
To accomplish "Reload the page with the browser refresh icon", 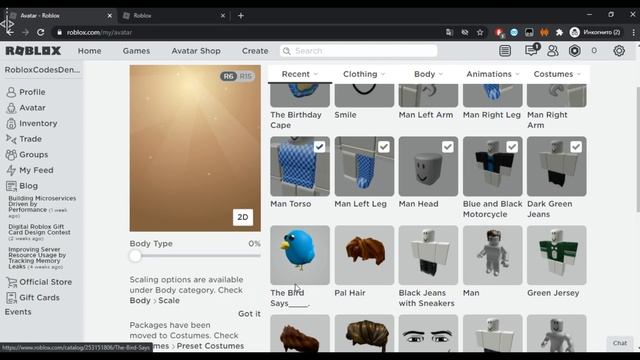I will coord(40,32).
